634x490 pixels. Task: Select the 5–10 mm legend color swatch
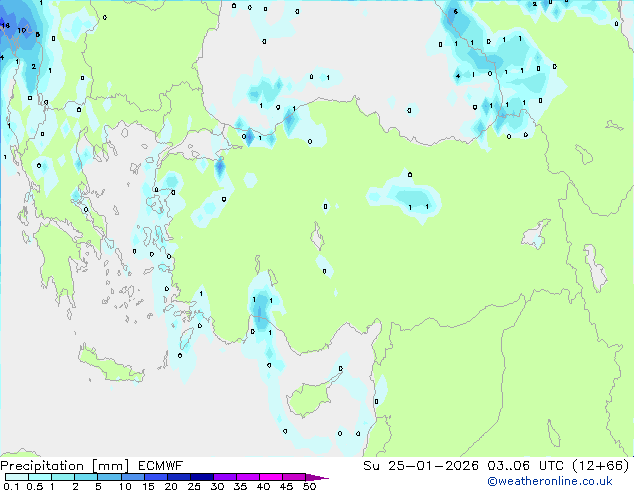[x=109, y=477]
